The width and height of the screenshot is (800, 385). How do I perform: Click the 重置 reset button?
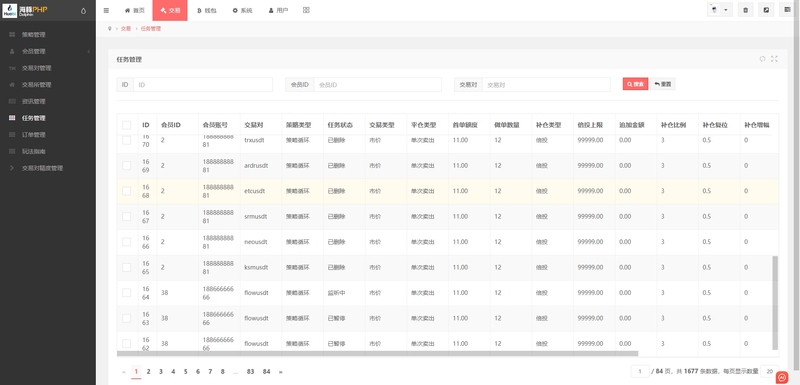[x=663, y=84]
